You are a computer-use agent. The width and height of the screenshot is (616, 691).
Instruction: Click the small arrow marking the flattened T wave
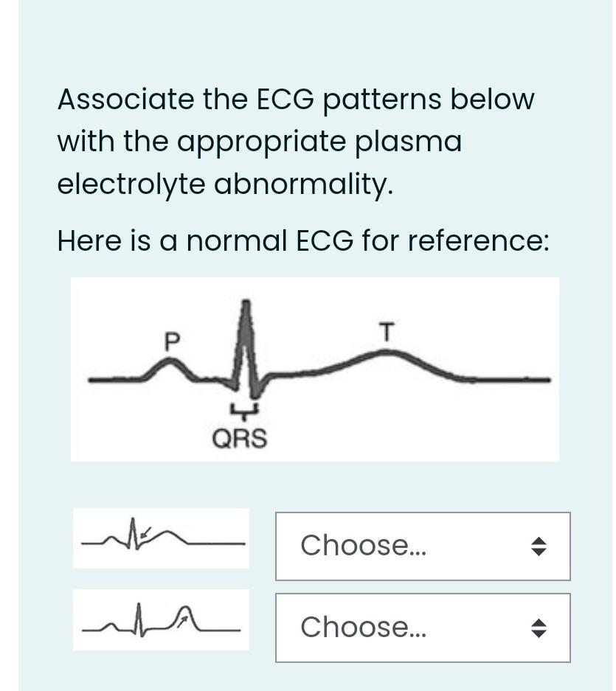click(x=145, y=532)
